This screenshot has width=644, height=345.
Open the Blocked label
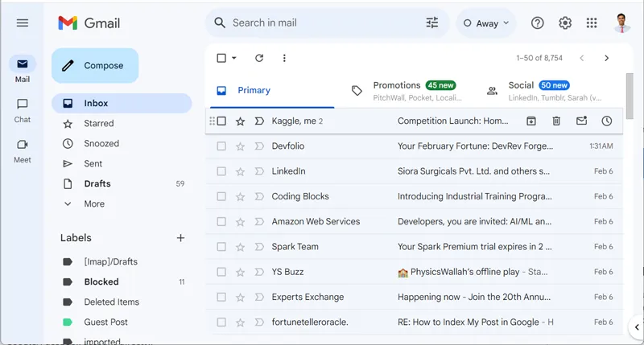[122, 281]
